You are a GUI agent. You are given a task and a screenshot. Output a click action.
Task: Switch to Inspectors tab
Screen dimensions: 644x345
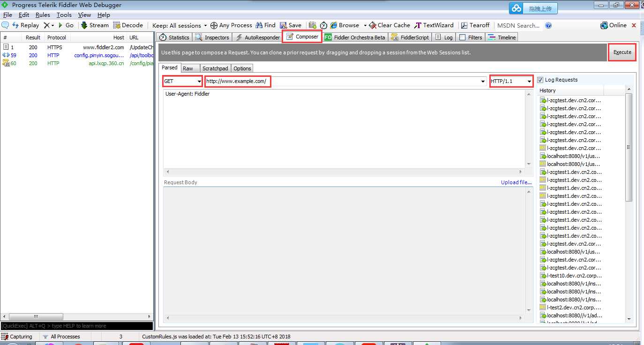[212, 37]
